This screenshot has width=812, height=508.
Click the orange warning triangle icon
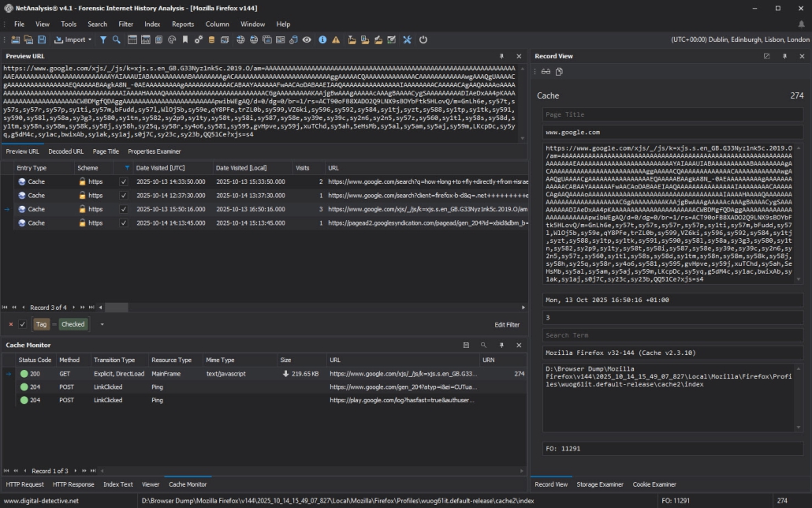(336, 39)
